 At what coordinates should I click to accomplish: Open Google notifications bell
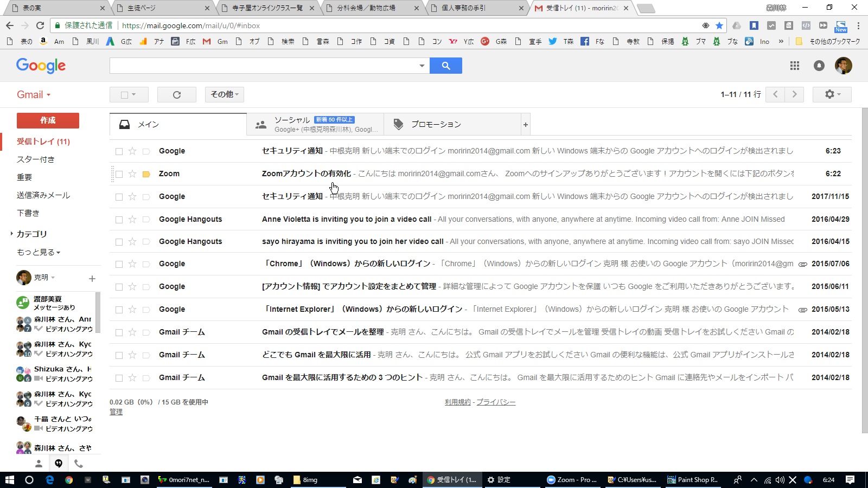[x=819, y=66]
